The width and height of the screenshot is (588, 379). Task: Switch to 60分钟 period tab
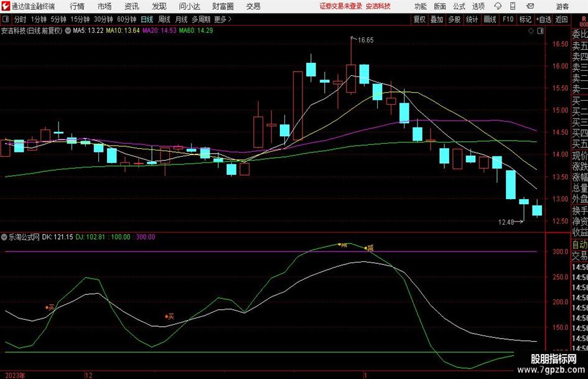point(127,19)
